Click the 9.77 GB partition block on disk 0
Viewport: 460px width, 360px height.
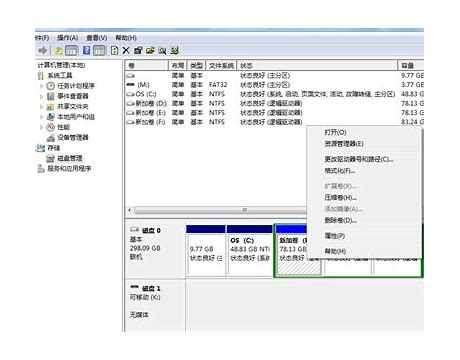tap(206, 250)
